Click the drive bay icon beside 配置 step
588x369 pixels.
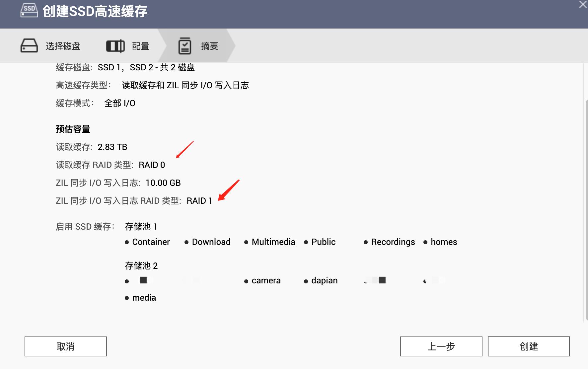114,45
